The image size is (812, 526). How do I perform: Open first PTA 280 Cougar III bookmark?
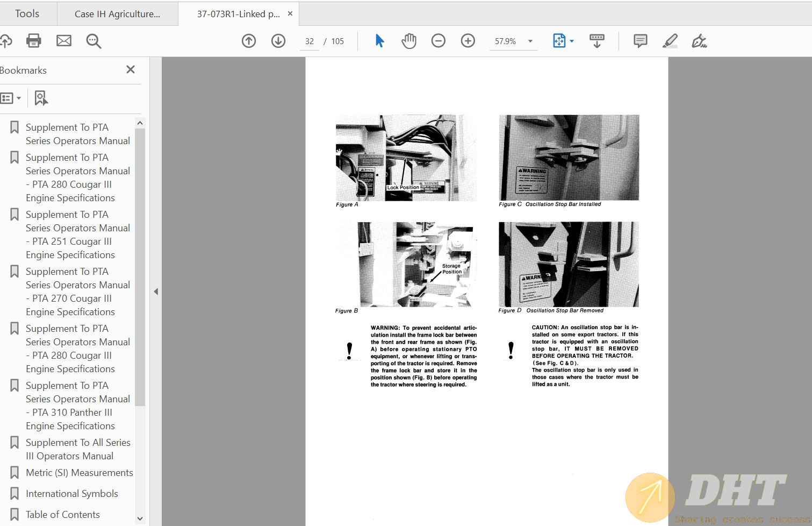point(78,177)
